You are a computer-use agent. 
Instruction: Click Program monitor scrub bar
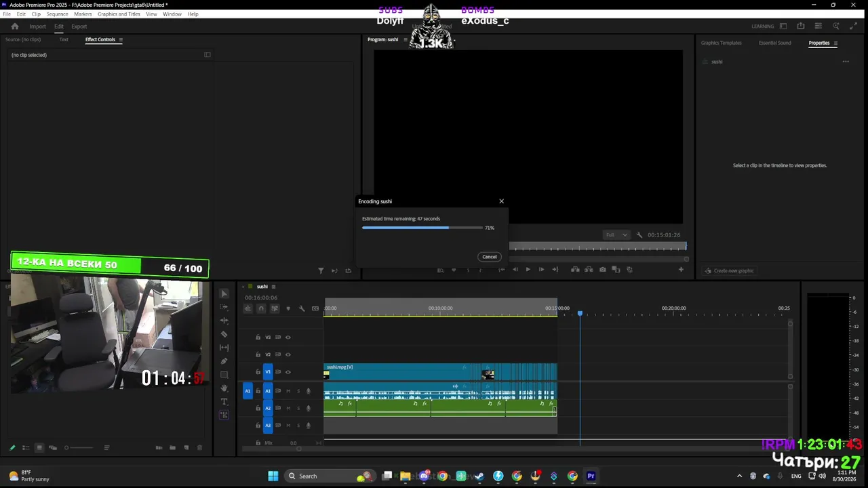[x=597, y=247]
